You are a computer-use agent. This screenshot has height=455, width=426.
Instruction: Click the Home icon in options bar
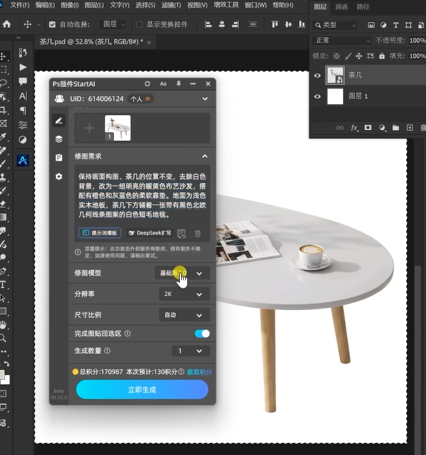tap(7, 24)
